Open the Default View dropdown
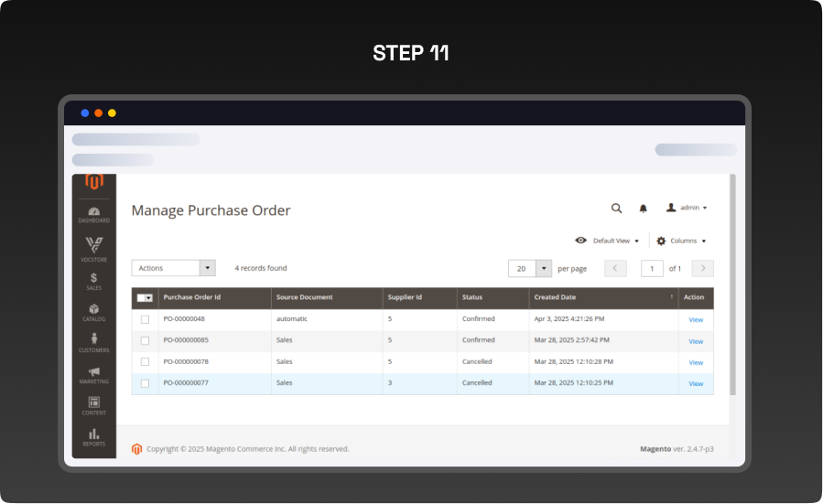The height and width of the screenshot is (504, 823). pyautogui.click(x=607, y=241)
